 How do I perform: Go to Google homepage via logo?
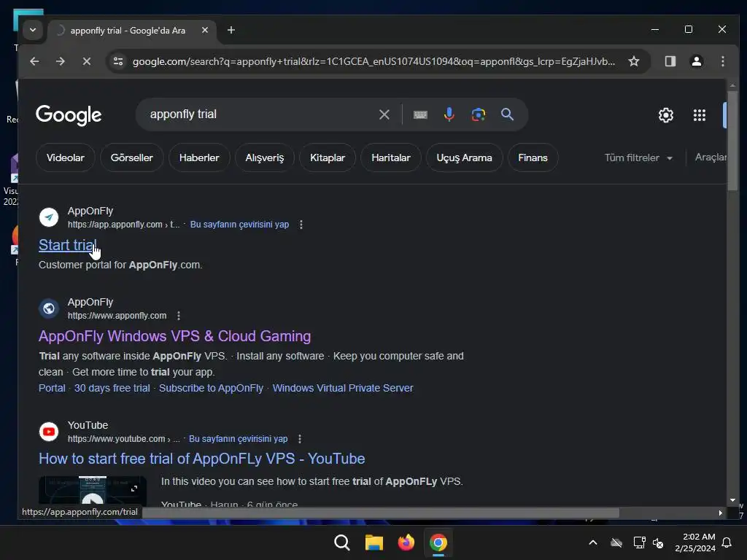69,114
